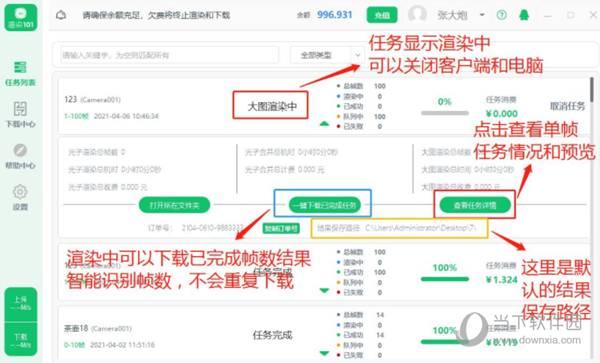Click the 订单号 2104-0610 number text
The width and height of the screenshot is (600, 363).
click(212, 228)
